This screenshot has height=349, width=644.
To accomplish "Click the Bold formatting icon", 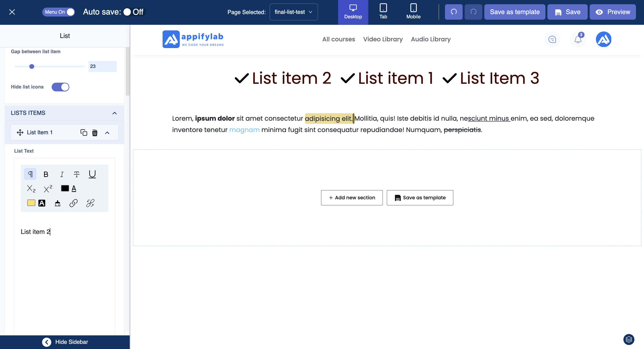I will 46,174.
